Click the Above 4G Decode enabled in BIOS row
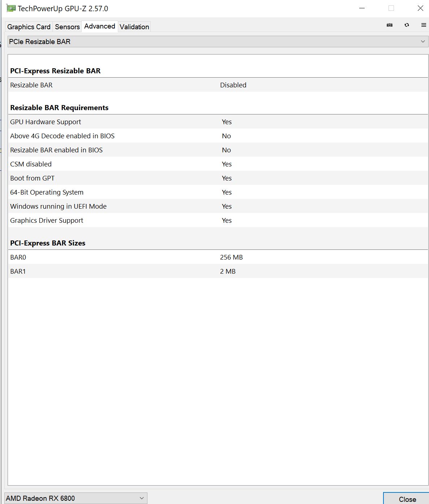Viewport: 429px width, 504px height. point(218,136)
